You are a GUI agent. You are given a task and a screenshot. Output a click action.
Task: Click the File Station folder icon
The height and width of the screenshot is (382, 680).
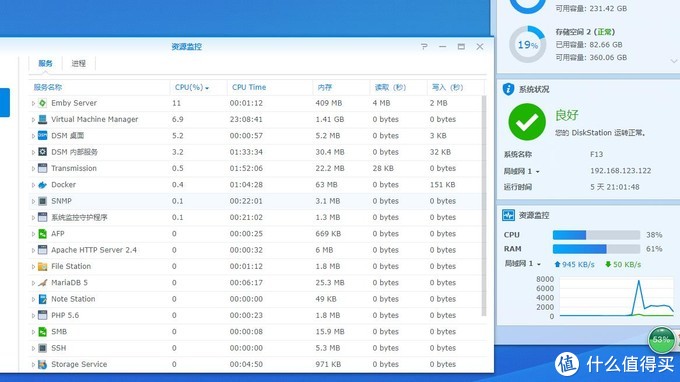[x=42, y=266]
